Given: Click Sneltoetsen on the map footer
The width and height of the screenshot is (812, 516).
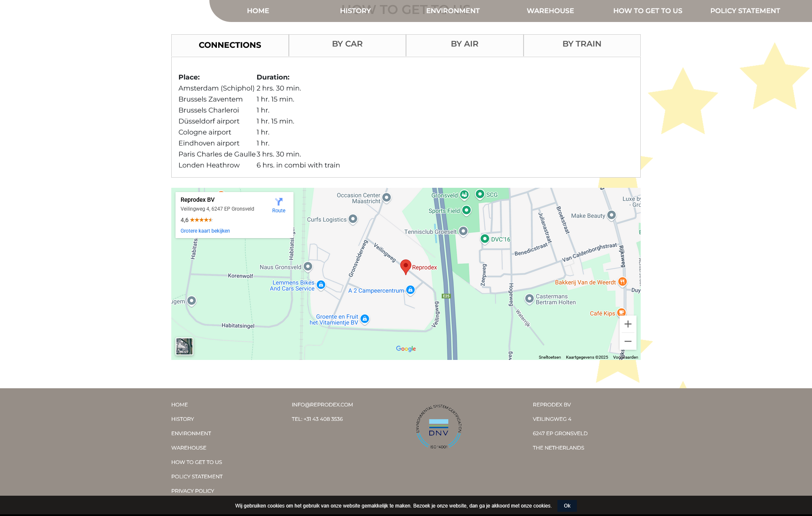Looking at the screenshot, I should point(550,357).
